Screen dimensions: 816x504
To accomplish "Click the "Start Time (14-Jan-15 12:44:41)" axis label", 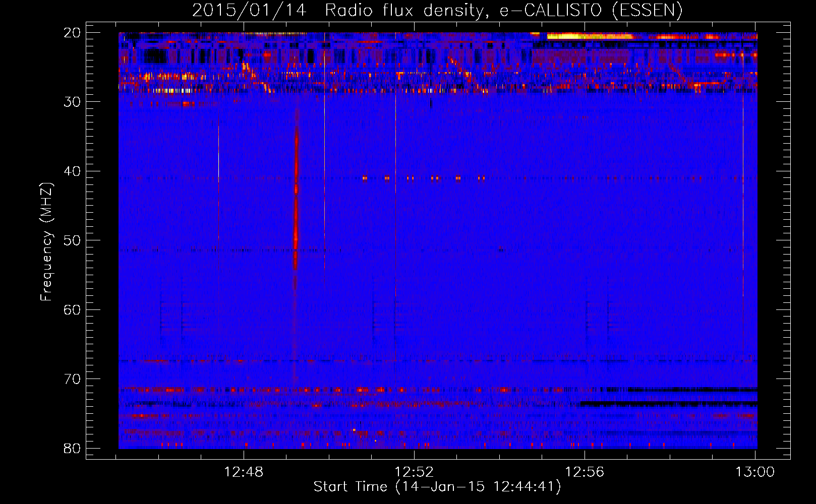I will point(437,487).
